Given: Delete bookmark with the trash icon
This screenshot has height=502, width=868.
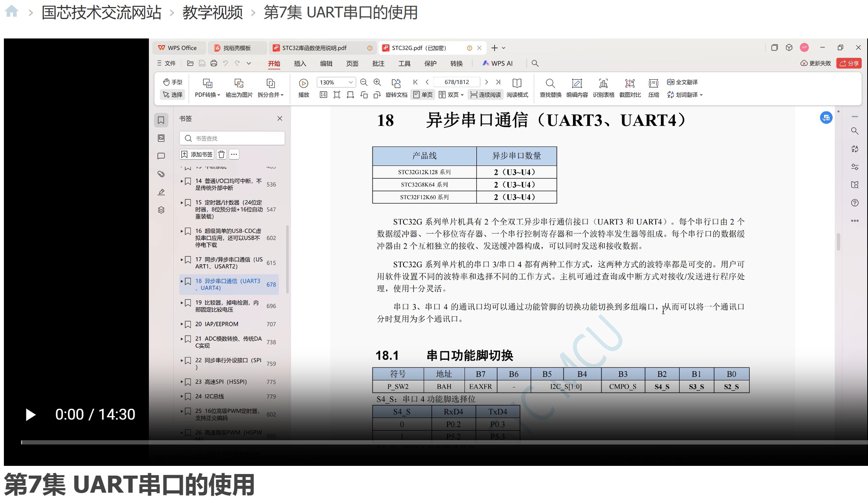Looking at the screenshot, I should click(221, 154).
